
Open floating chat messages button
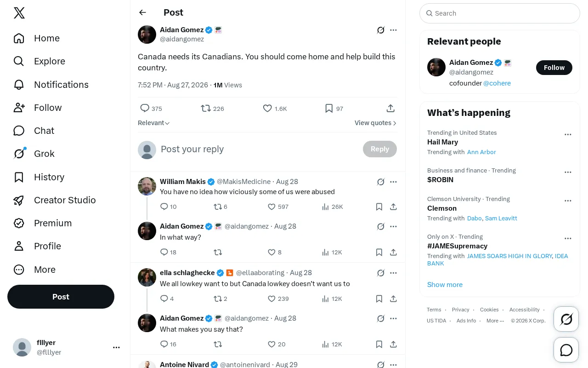566,350
